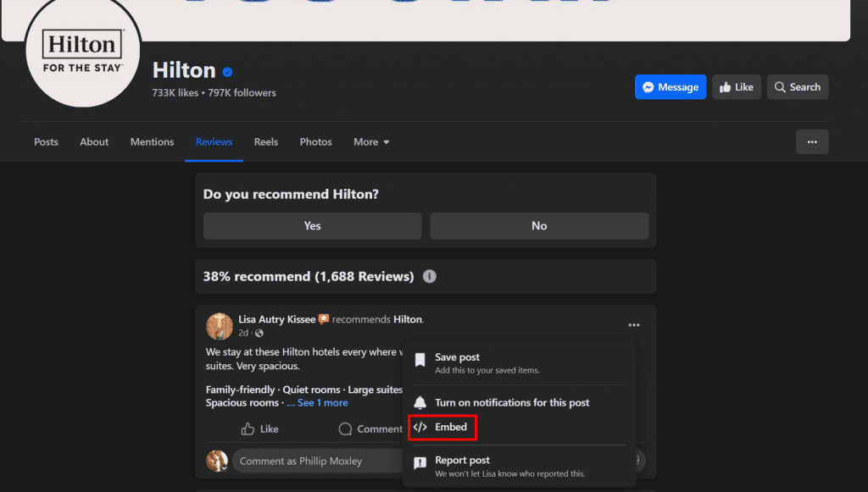Viewport: 868px width, 492px height.
Task: Open the About tab
Action: click(x=93, y=141)
